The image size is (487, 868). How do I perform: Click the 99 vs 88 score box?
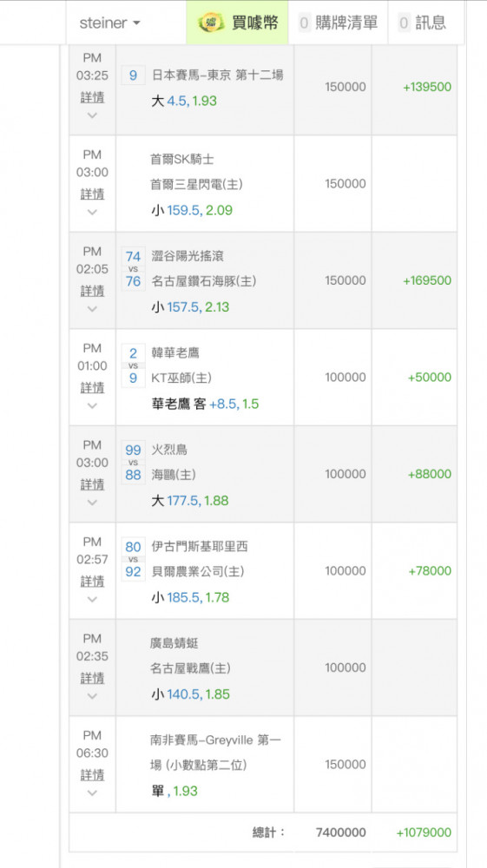pos(134,463)
